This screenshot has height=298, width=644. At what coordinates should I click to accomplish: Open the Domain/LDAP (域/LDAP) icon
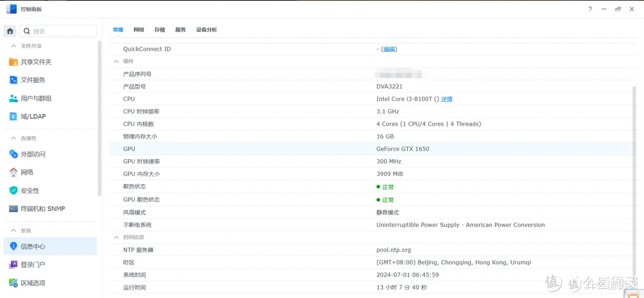(x=14, y=117)
